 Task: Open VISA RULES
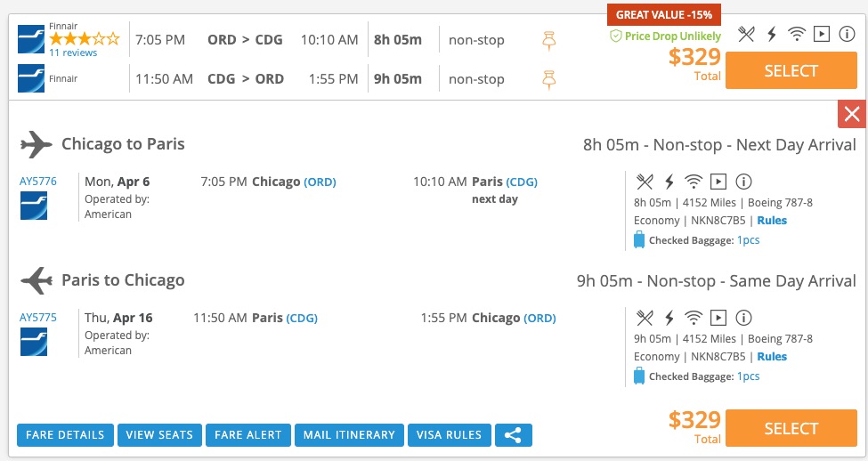click(x=449, y=435)
